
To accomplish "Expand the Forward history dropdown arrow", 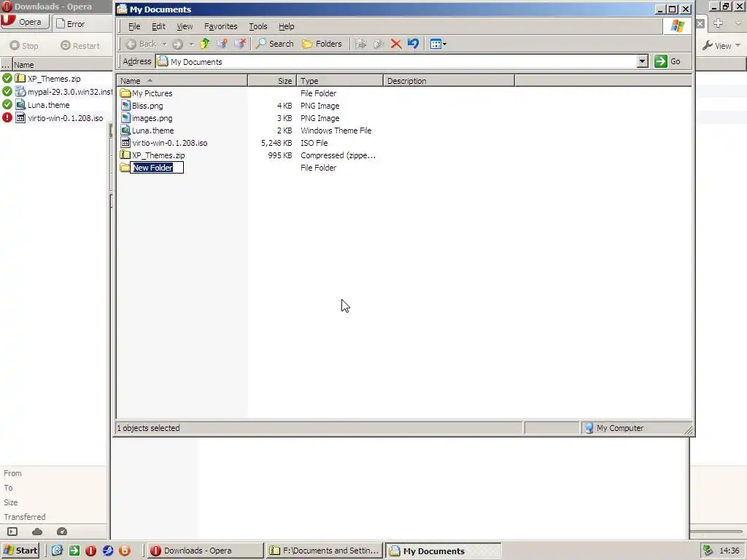I will [x=191, y=44].
